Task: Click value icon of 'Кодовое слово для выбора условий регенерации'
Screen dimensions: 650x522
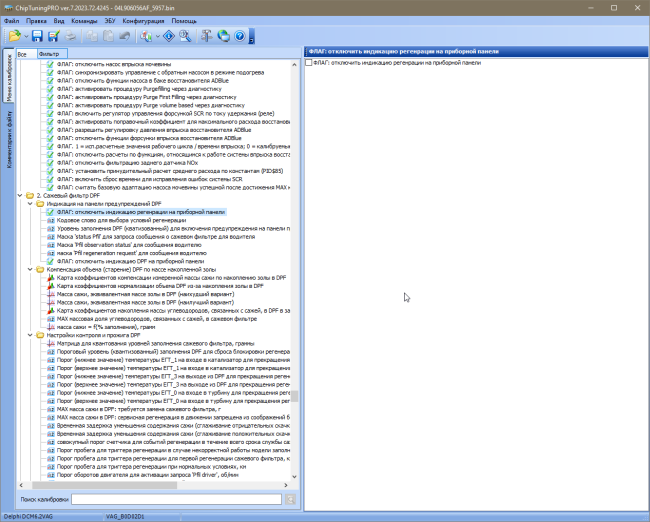Action: [51, 220]
